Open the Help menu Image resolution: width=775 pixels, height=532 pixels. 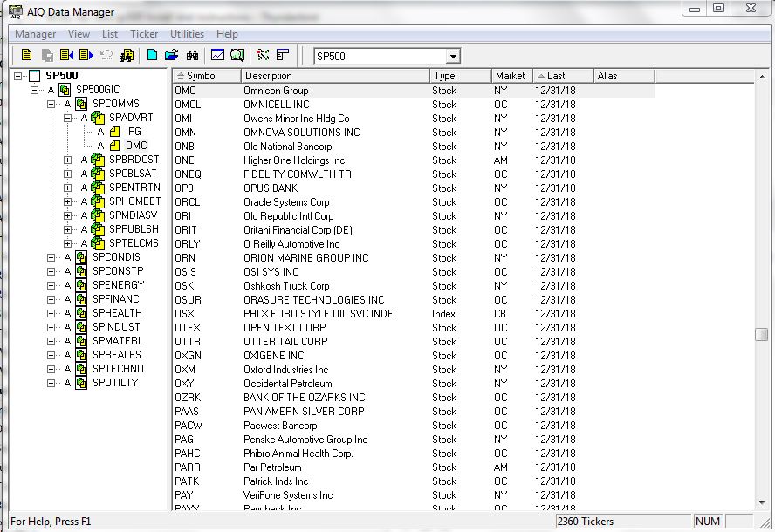(x=227, y=34)
